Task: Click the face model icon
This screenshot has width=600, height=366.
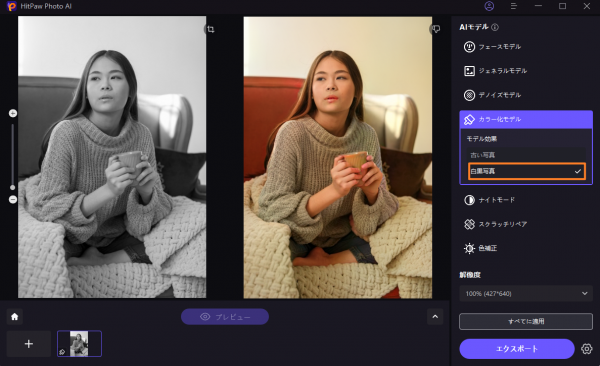Action: [x=469, y=47]
